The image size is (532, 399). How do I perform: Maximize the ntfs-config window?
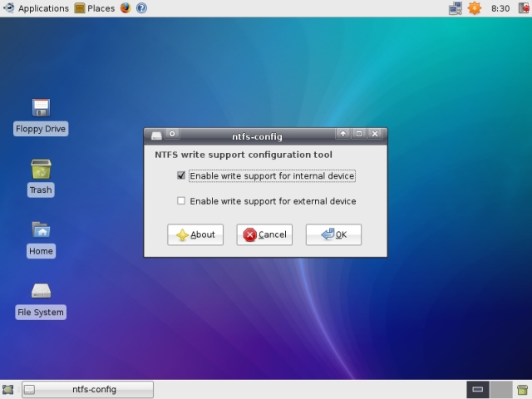359,134
